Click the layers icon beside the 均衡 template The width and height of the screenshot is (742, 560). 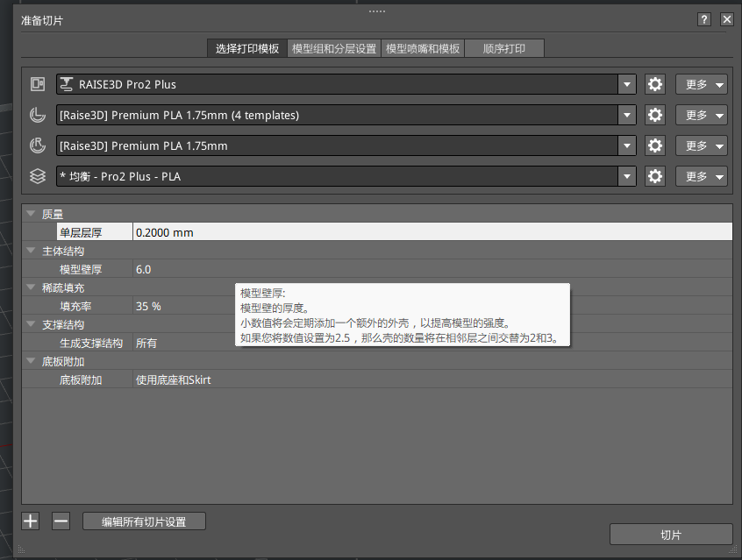tap(38, 176)
